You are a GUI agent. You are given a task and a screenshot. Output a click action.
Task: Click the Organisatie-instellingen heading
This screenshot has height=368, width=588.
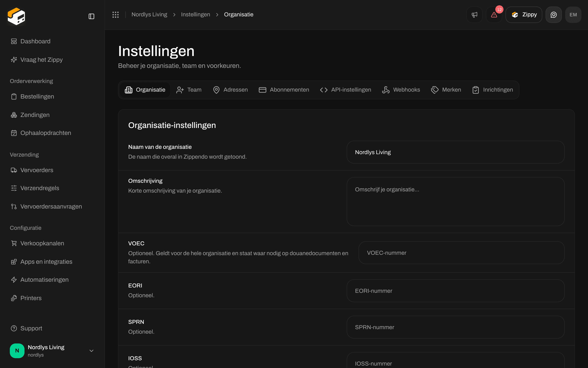point(172,125)
